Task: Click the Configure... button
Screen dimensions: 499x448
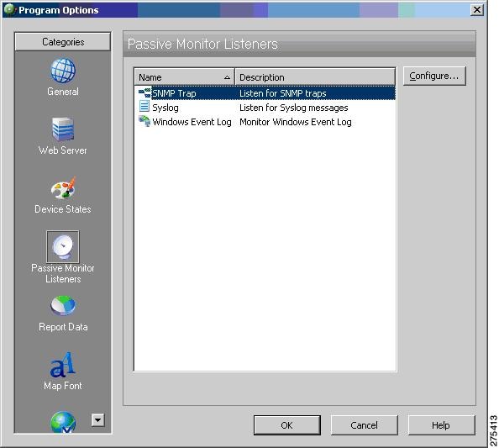Action: pos(434,76)
